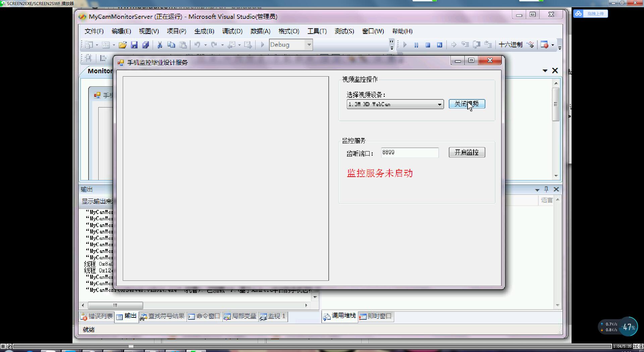Expand the Undo history dropdown arrow

(205, 45)
